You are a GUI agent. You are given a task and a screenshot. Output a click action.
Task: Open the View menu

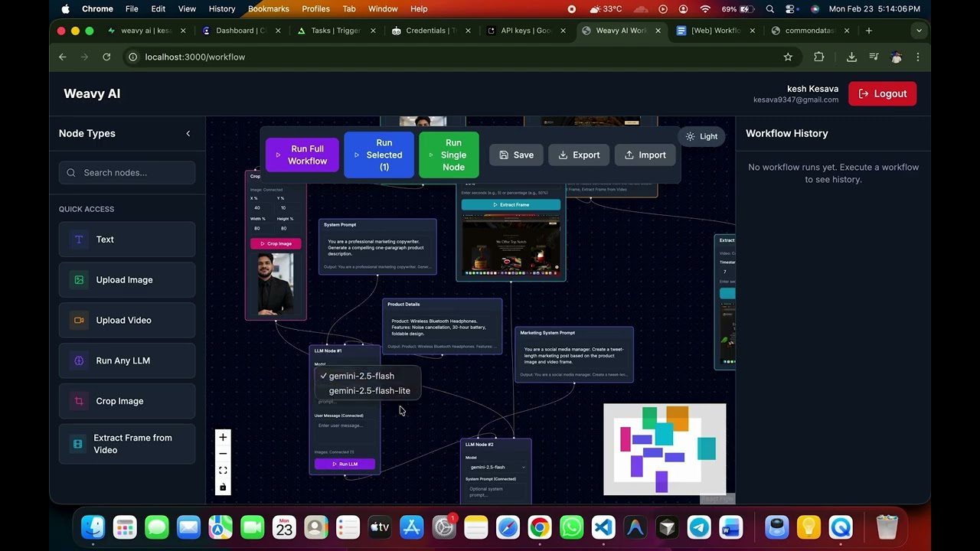pyautogui.click(x=187, y=8)
